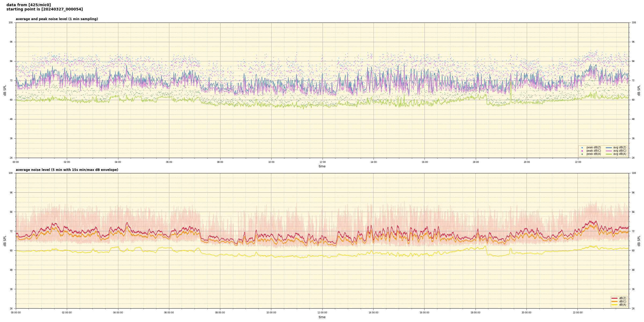Select the peak dB(Z) legend marker
This screenshot has width=644, height=322.
click(x=582, y=148)
